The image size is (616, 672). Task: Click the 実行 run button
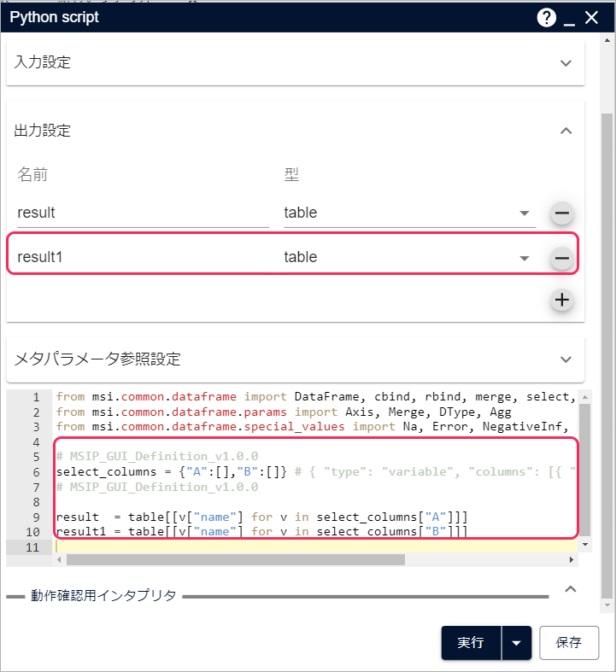pyautogui.click(x=471, y=642)
